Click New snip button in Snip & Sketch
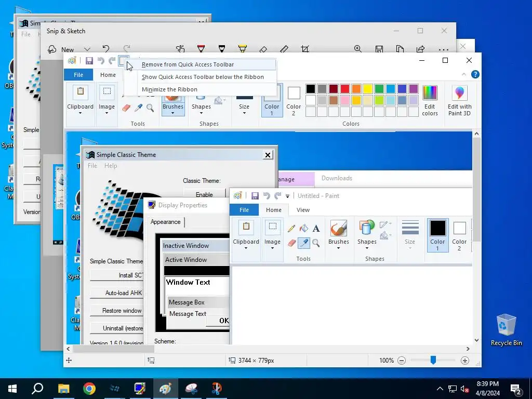Viewport: 532px width, 399px height. pyautogui.click(x=61, y=49)
